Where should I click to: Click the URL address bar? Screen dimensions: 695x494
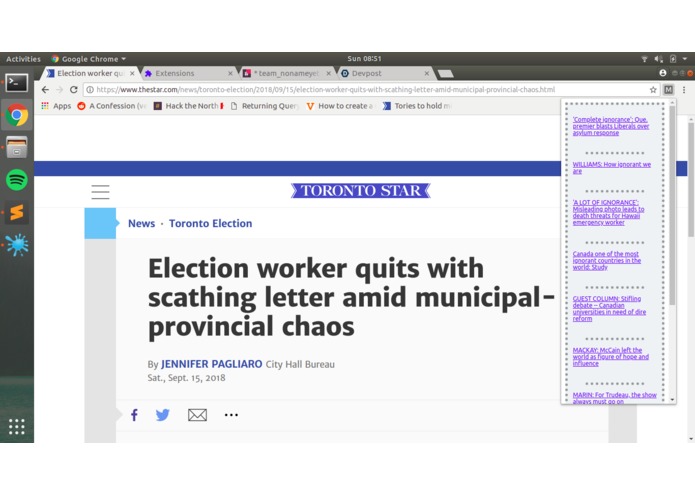point(370,89)
